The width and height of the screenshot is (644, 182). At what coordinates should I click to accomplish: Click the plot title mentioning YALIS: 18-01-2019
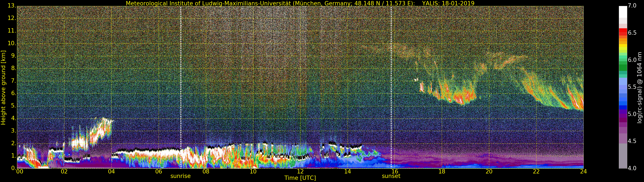(300, 3)
